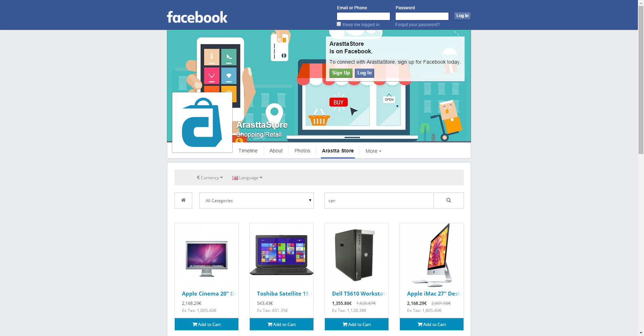Viewport: 644px width, 336px height.
Task: Switch to the Photos tab
Action: coord(302,151)
